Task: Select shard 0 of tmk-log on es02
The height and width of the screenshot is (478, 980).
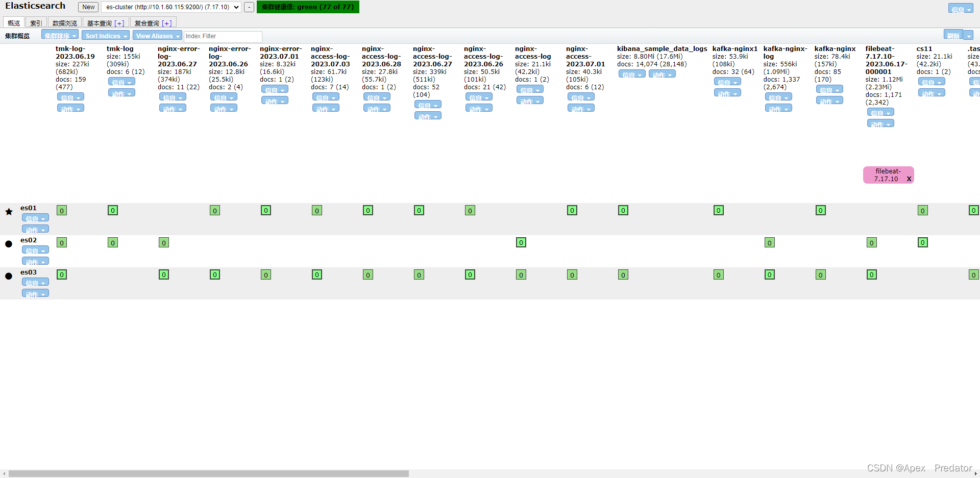Action: tap(113, 242)
